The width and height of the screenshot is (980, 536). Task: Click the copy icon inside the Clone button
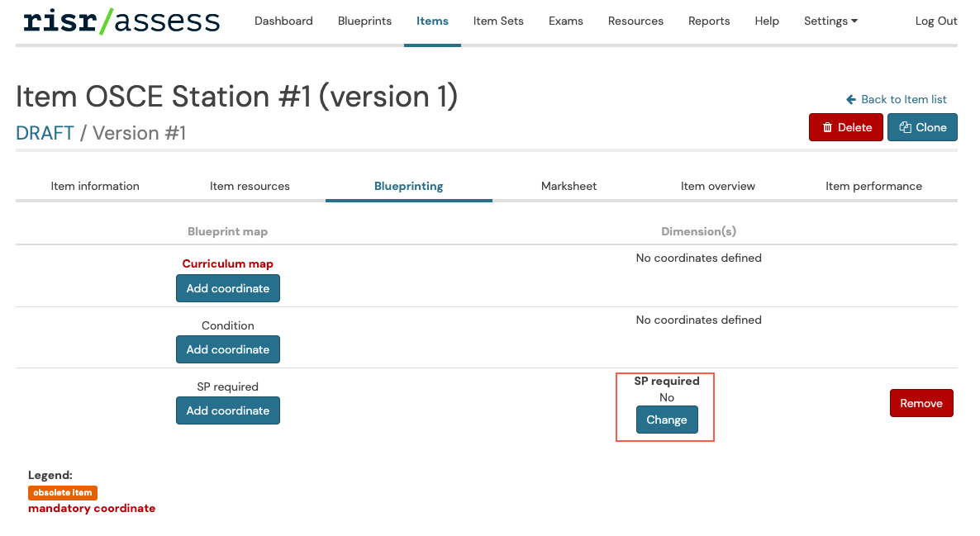pyautogui.click(x=906, y=127)
